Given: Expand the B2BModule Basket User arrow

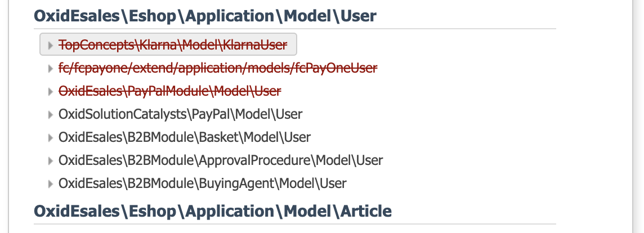Looking at the screenshot, I should 51,137.
